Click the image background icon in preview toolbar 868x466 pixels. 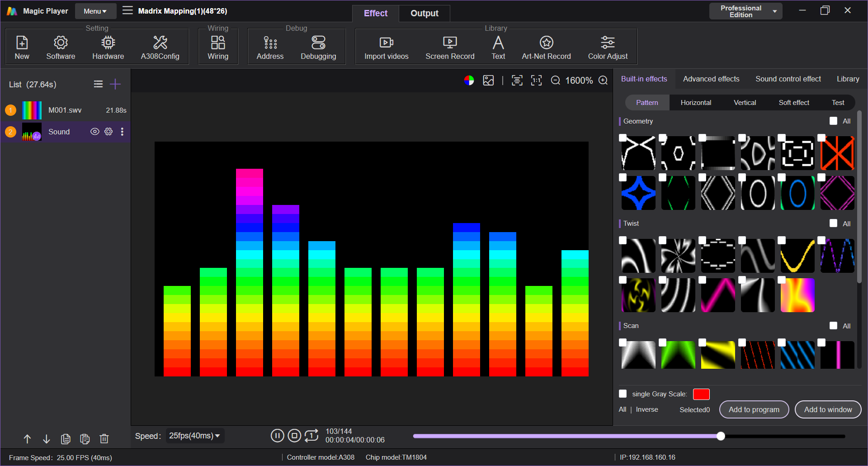pos(488,81)
